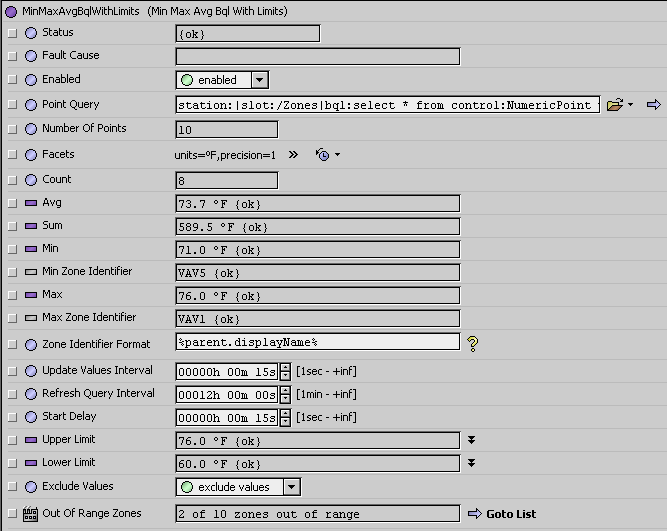Screen dimensions: 667x531
Task: Check the Enabled row checkbox
Action: (12, 80)
